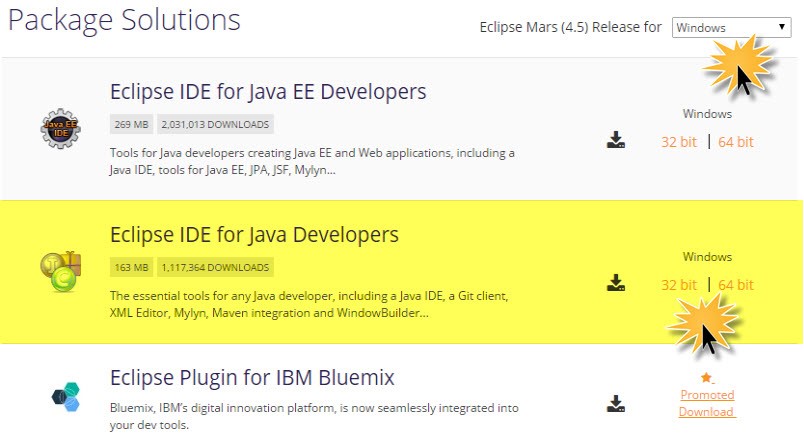This screenshot has height=447, width=804.
Task: Click the Java EE IDE gear icon
Action: point(61,129)
